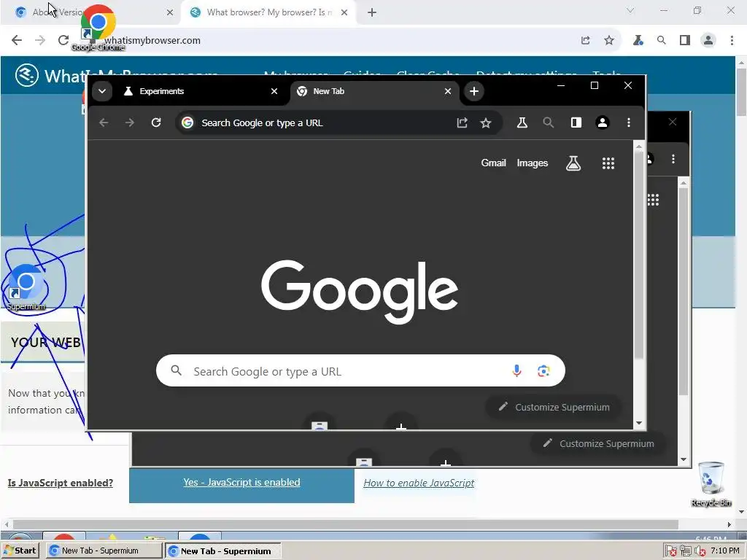Screen dimensions: 747x560
Task: Bookmark whatismybrowser.com with the star
Action: (609, 41)
